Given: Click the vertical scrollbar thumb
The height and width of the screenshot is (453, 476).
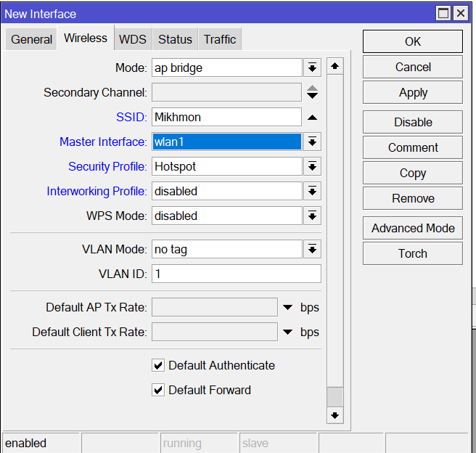Looking at the screenshot, I should coord(335,397).
